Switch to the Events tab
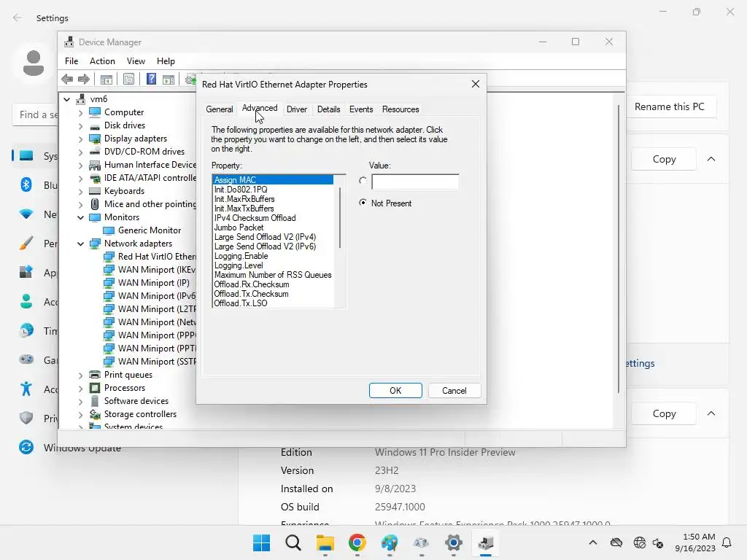The image size is (747, 560). tap(361, 109)
